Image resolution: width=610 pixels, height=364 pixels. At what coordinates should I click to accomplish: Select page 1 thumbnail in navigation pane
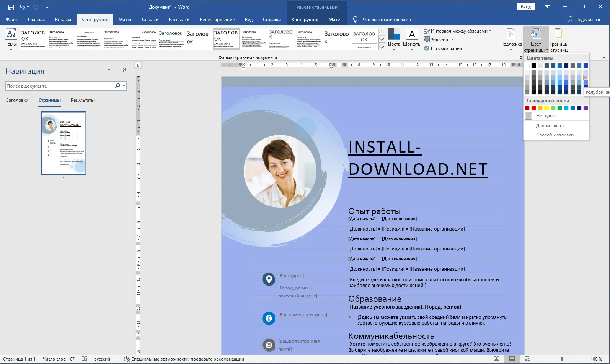(64, 143)
